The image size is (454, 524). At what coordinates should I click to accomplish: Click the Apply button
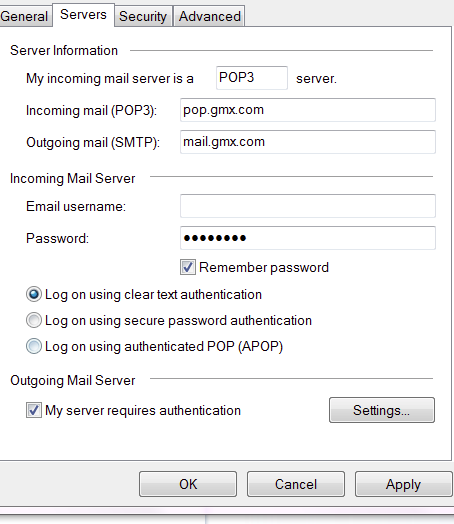[x=404, y=484]
